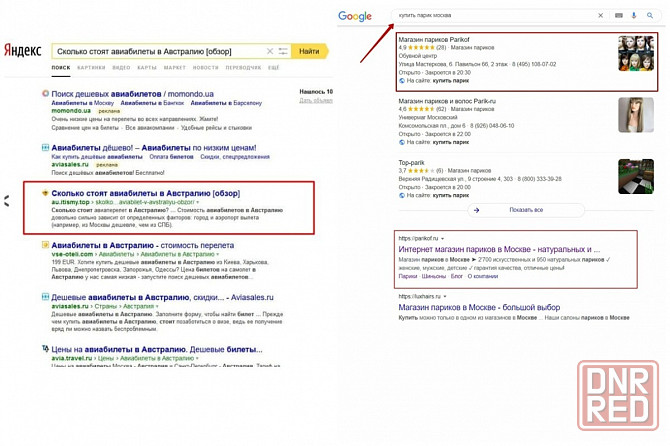Image resolution: width=670 pixels, height=446 pixels.
Task: Open sitelink 'Оплата билетов'
Action: (171, 157)
